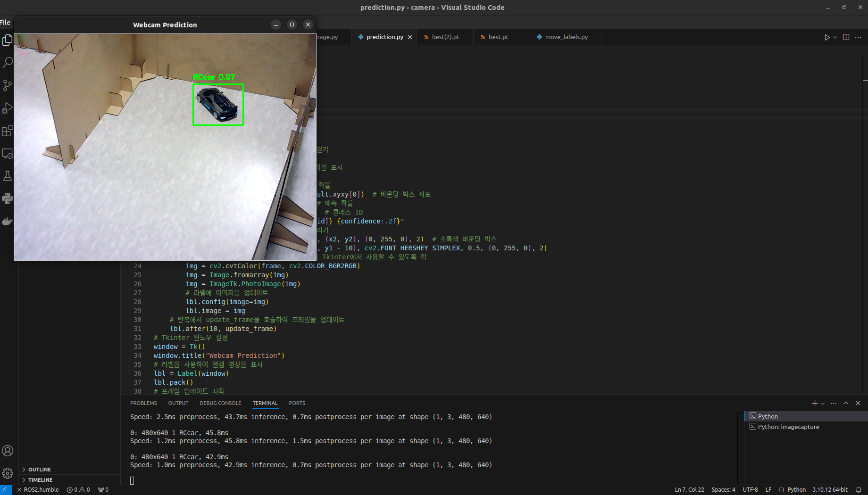Run the Python file with play button

826,37
